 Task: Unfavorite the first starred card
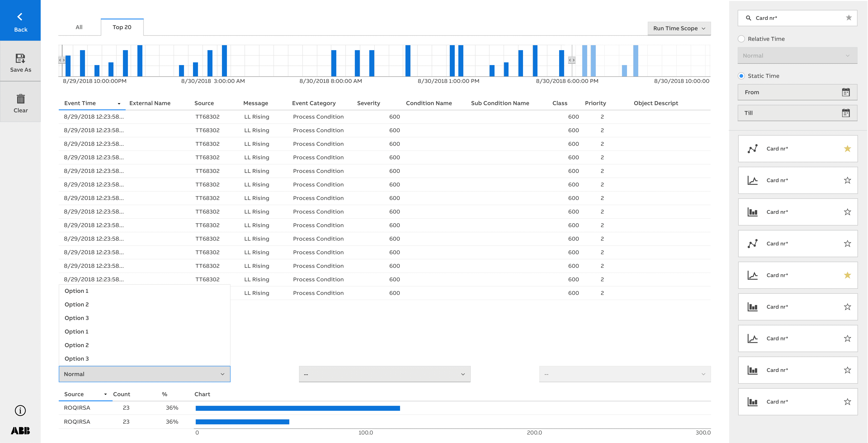click(x=847, y=149)
